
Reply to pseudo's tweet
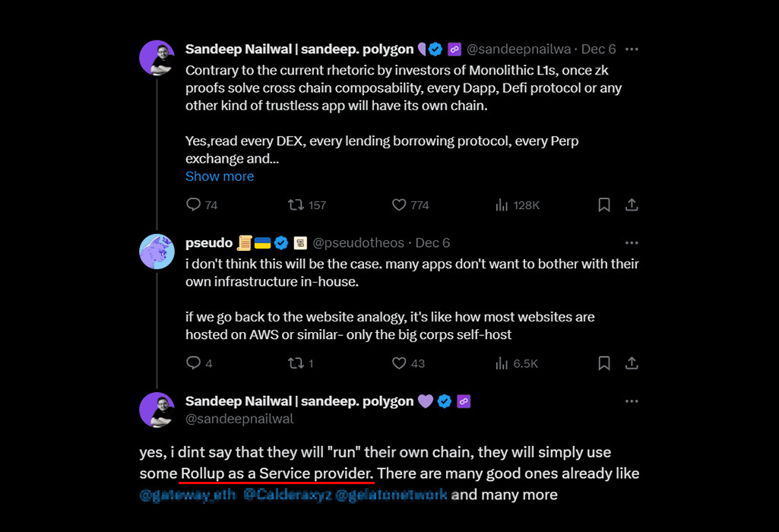point(194,363)
